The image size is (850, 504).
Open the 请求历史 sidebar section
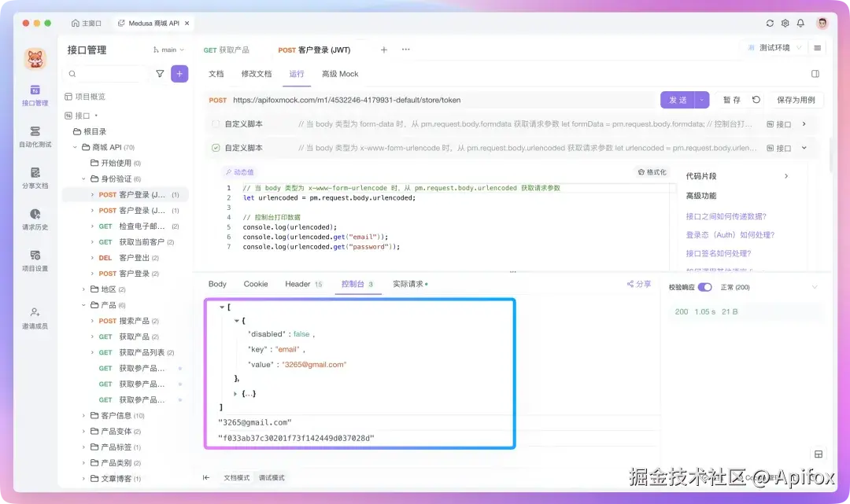[x=35, y=220]
